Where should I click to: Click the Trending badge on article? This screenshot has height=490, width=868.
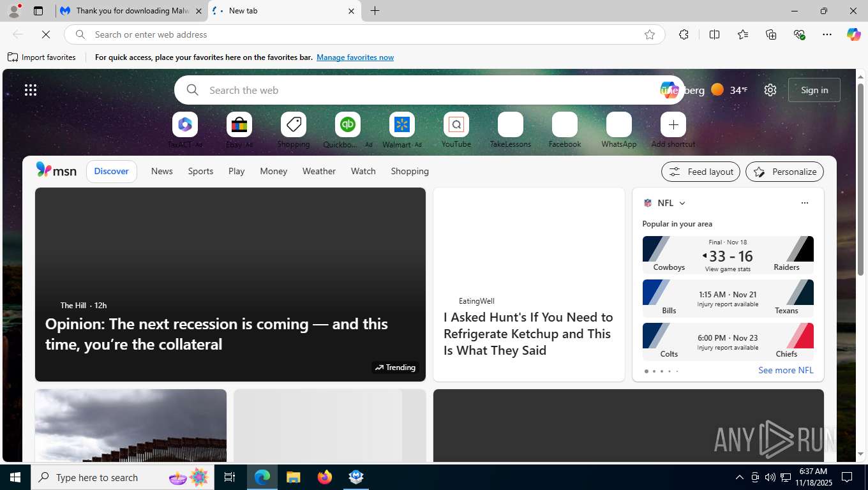(x=395, y=367)
